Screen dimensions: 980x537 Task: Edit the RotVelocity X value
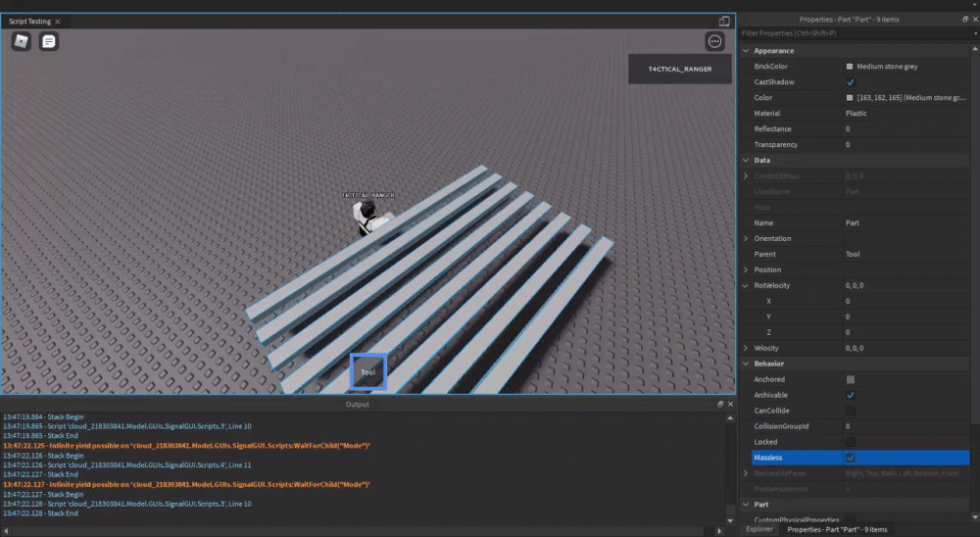point(906,301)
